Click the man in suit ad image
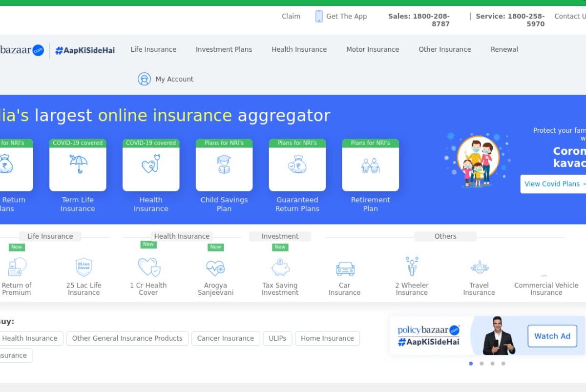Viewport: 586px width, 392px height. click(498, 335)
